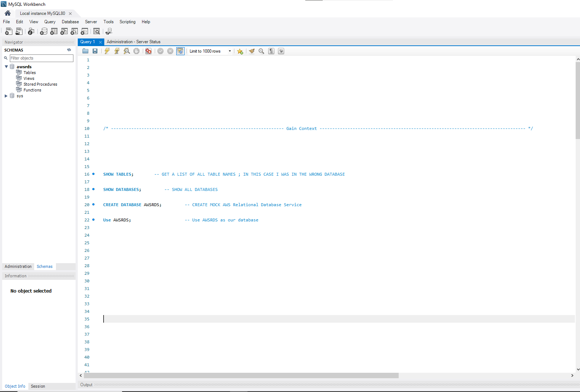Open the File menu
Screen dimensions: 580x392
pyautogui.click(x=7, y=22)
